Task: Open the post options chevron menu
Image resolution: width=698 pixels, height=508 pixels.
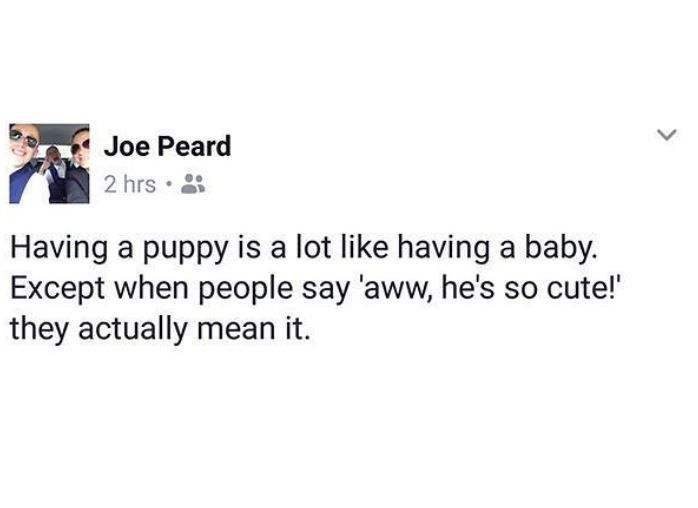Action: (667, 134)
